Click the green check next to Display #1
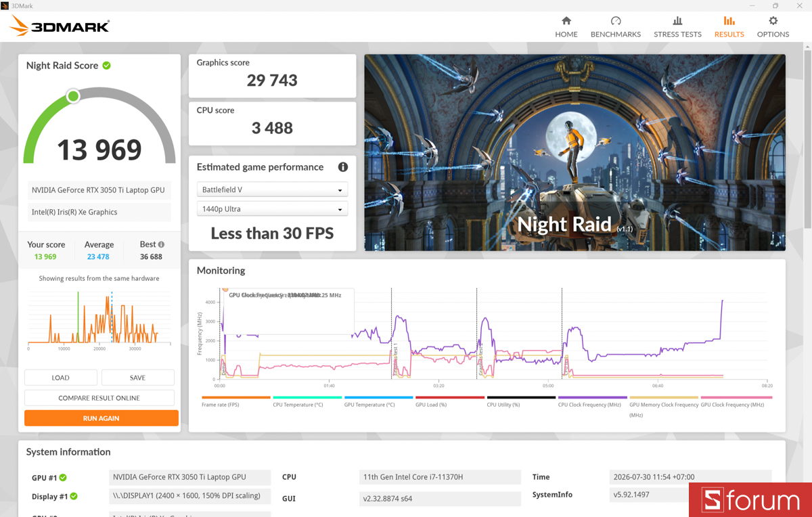Image resolution: width=812 pixels, height=517 pixels. [74, 497]
